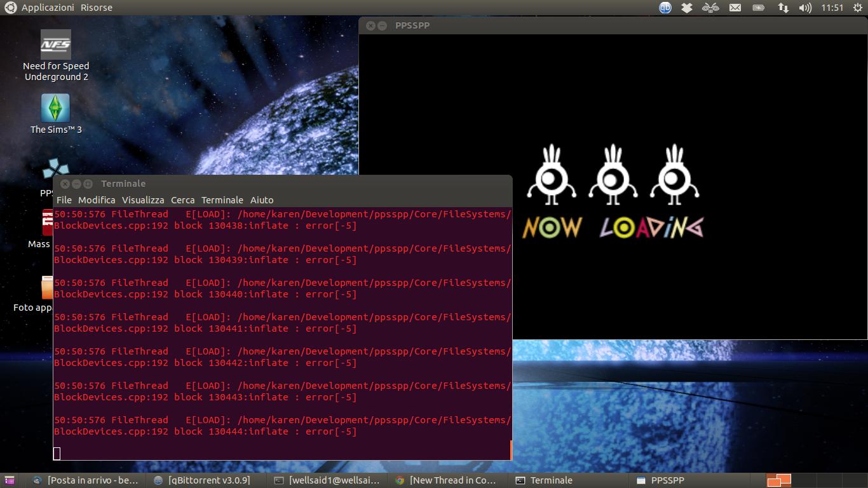Open the system power gear menu

(x=857, y=8)
